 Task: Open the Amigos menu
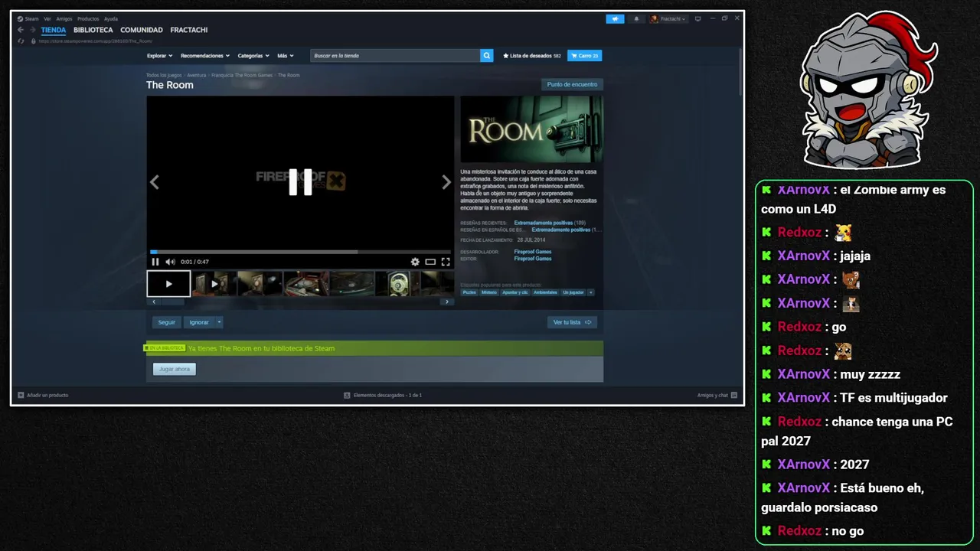(64, 18)
